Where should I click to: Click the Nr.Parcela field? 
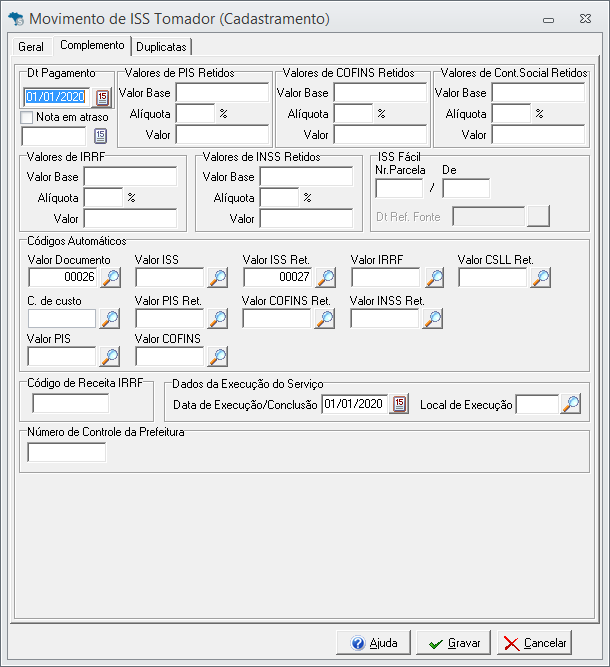click(399, 188)
